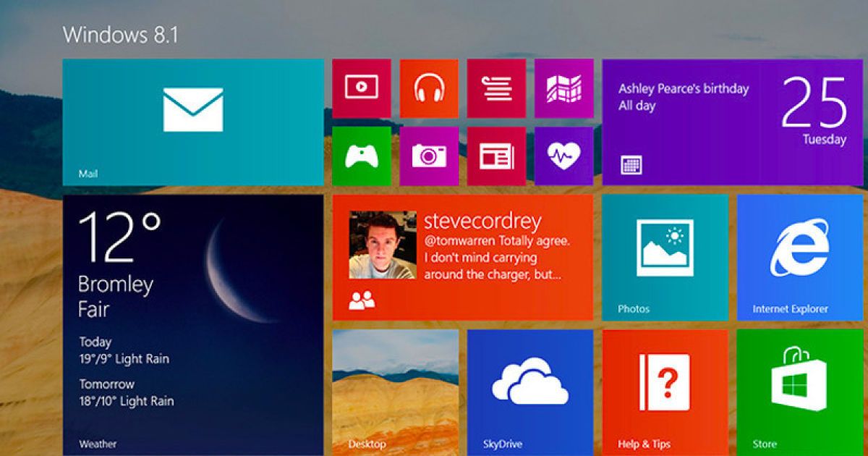Launch the Video app
Image resolution: width=868 pixels, height=456 pixels.
click(x=359, y=88)
